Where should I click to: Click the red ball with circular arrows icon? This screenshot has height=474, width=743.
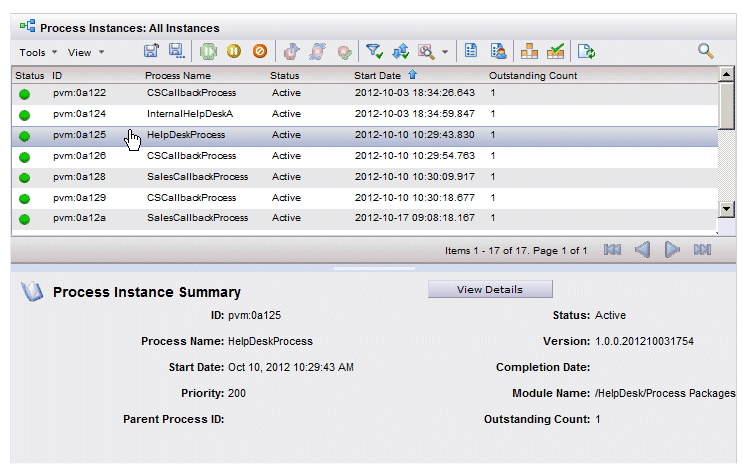pyautogui.click(x=317, y=51)
